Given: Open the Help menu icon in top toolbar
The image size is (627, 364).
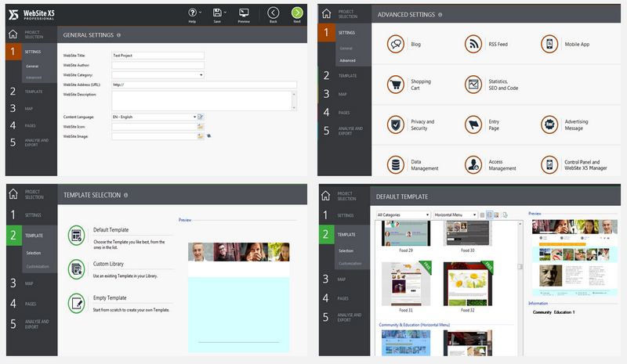Looking at the screenshot, I should [x=192, y=13].
